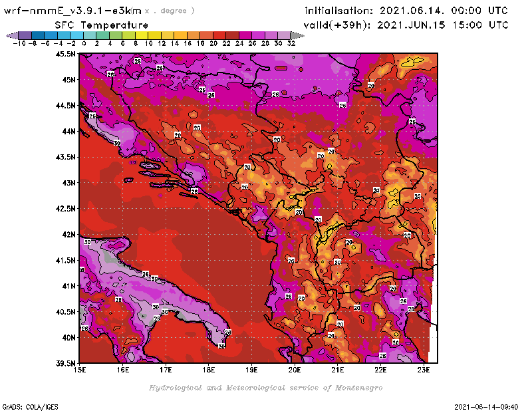Viewport: 532px width, 411px height.
Task: Click the magenta swatch between 24 and 26
Action: tap(245, 35)
